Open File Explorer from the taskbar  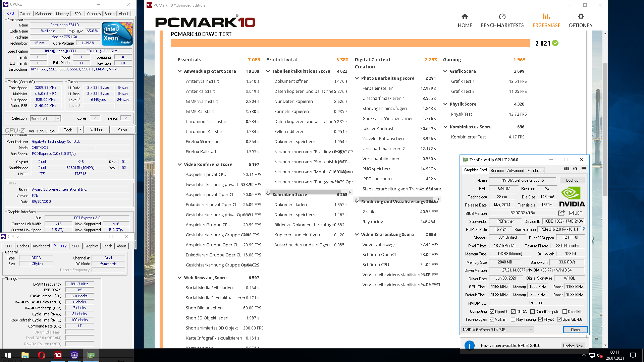pos(25,355)
